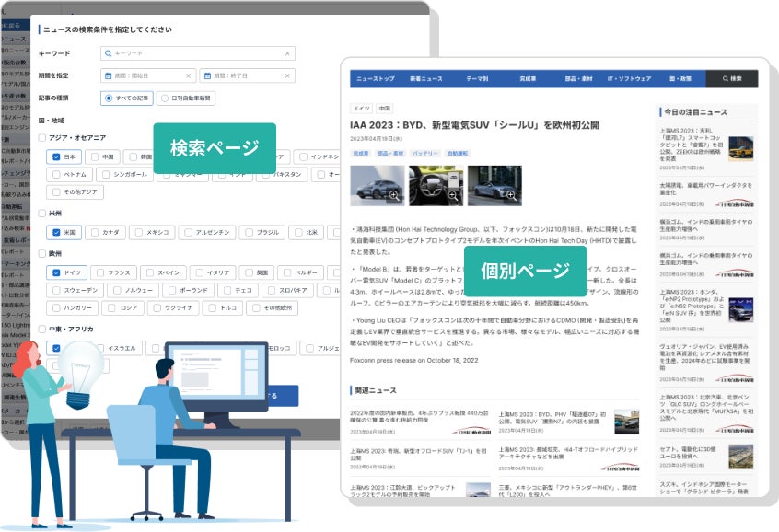Check the ベトナム checkbox
This screenshot has height=532, width=779.
pos(56,174)
